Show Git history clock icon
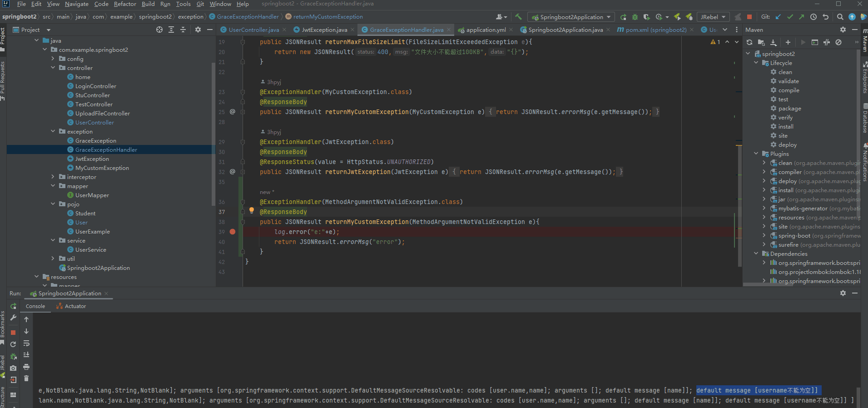Viewport: 868px width, 408px height. pos(813,17)
